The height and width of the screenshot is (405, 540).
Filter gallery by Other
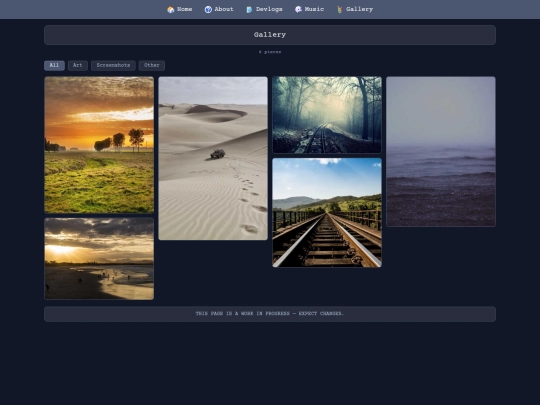pyautogui.click(x=152, y=65)
